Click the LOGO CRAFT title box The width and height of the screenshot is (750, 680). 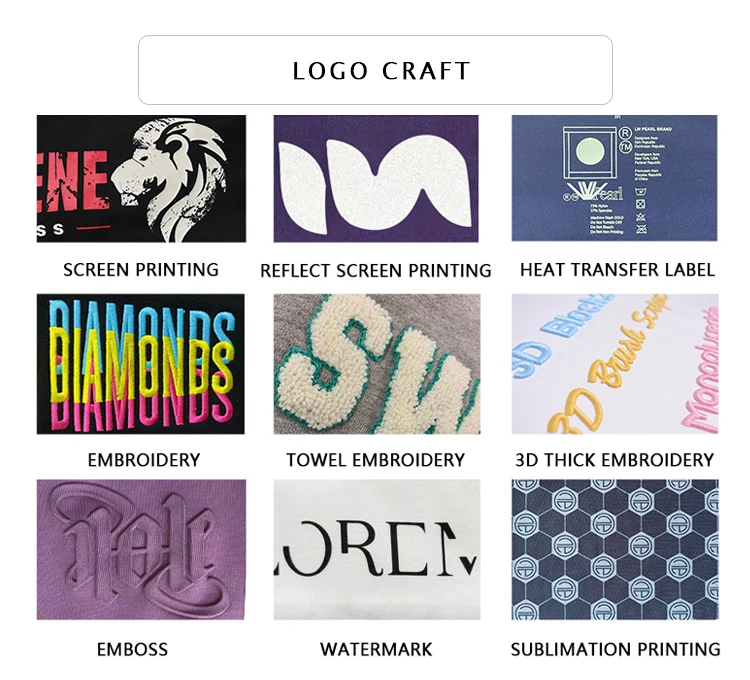375,70
